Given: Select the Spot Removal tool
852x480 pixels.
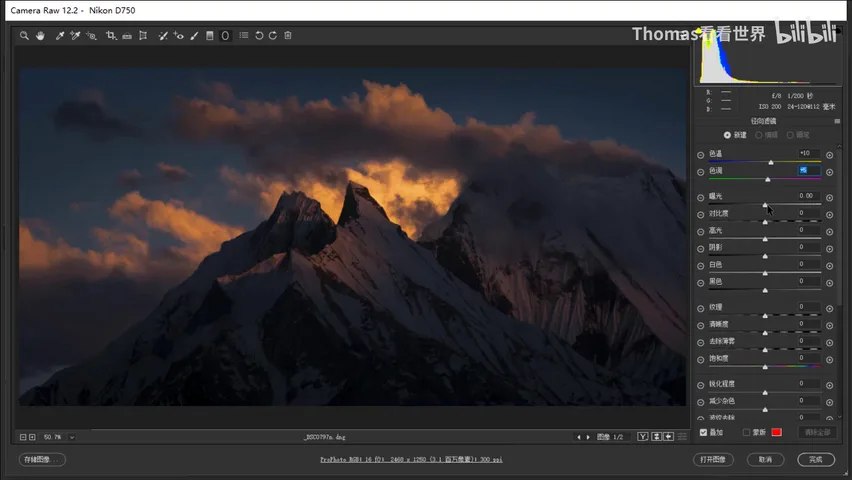Looking at the screenshot, I should click(162, 35).
